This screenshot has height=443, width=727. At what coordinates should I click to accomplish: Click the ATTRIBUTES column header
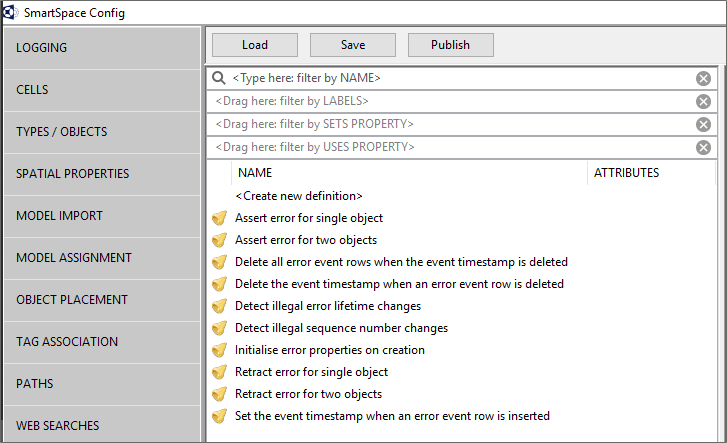(x=651, y=173)
